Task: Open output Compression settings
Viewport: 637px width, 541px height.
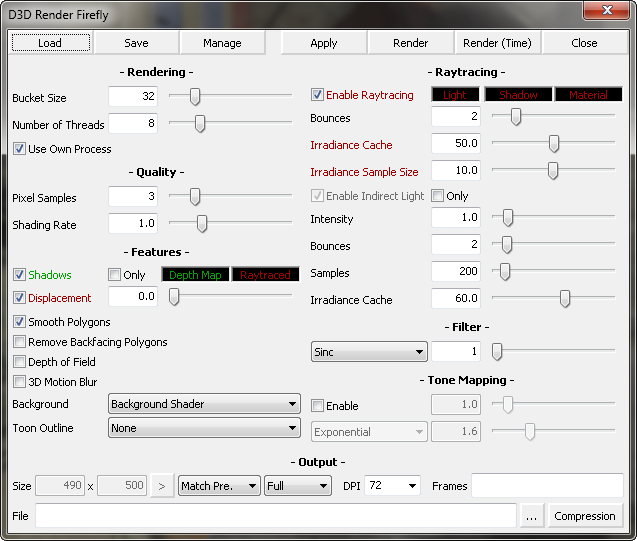Action: (x=585, y=516)
